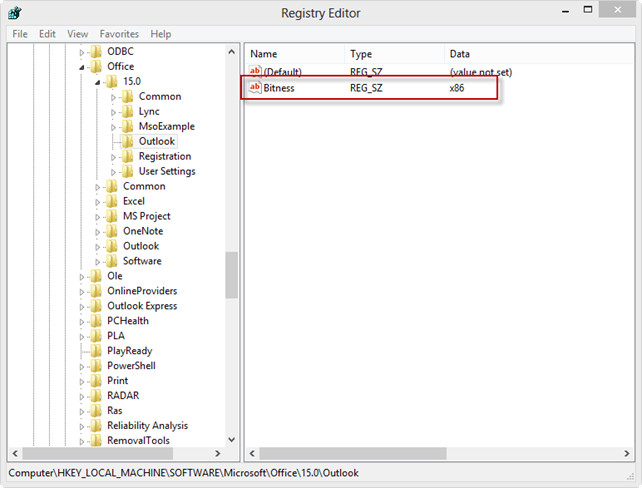642x488 pixels.
Task: Expand the RemovalTools key
Action: click(x=81, y=441)
